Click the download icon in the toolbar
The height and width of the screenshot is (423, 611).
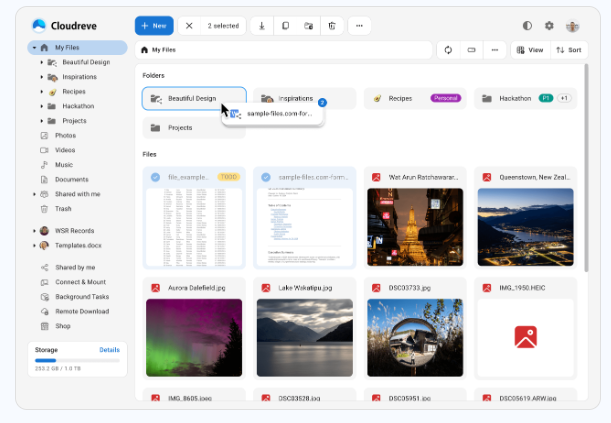coord(262,26)
